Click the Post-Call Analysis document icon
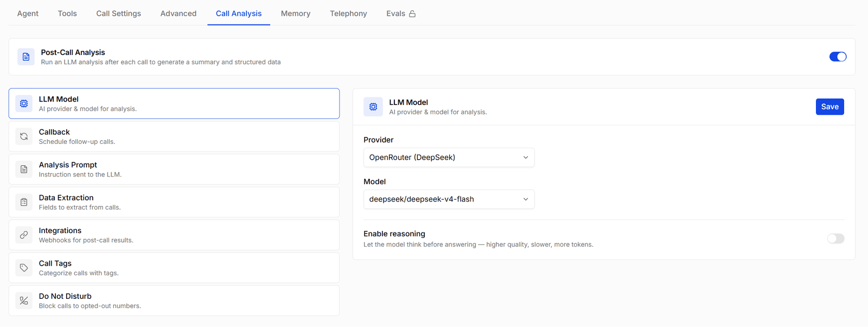Viewport: 868px width, 327px height. coord(26,56)
